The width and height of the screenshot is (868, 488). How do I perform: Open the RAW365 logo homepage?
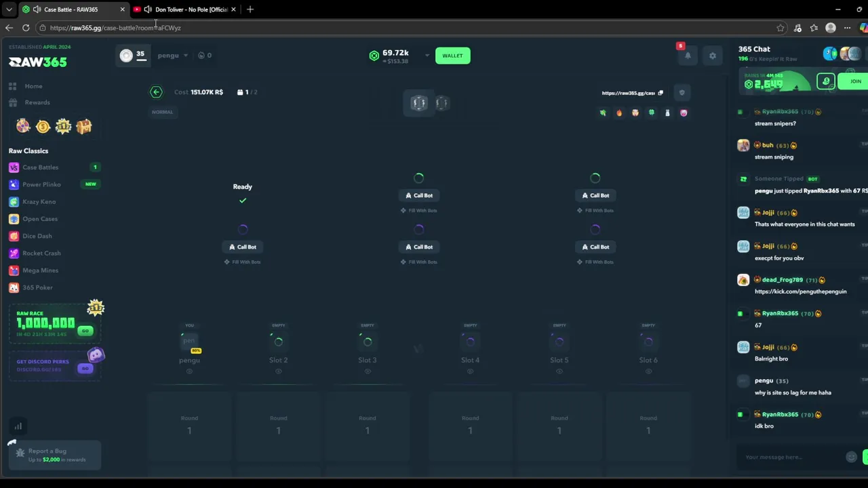click(x=38, y=62)
